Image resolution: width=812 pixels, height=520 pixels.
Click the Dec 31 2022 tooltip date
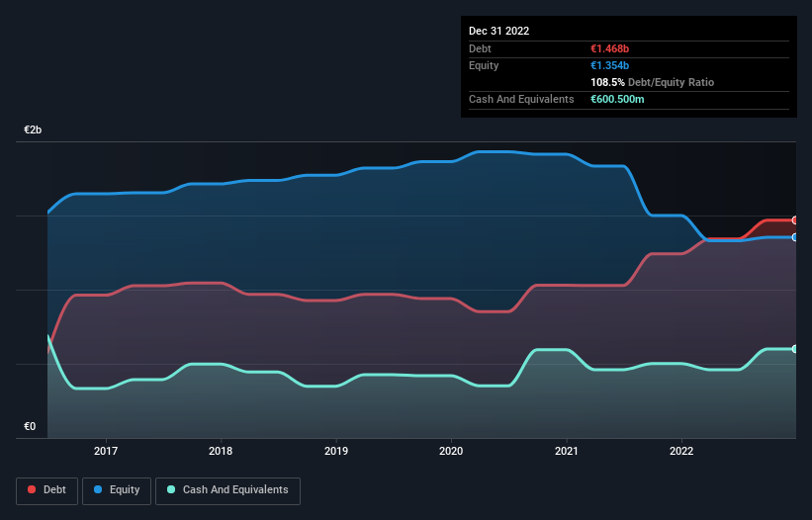[498, 31]
